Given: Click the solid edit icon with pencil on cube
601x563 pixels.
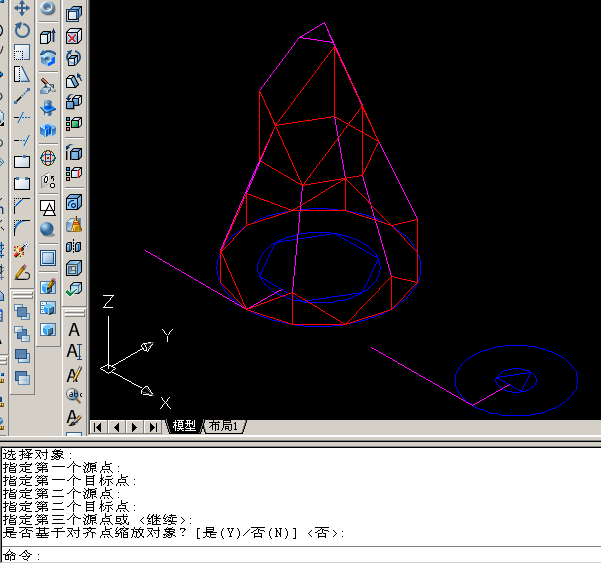Looking at the screenshot, I should pyautogui.click(x=48, y=287).
